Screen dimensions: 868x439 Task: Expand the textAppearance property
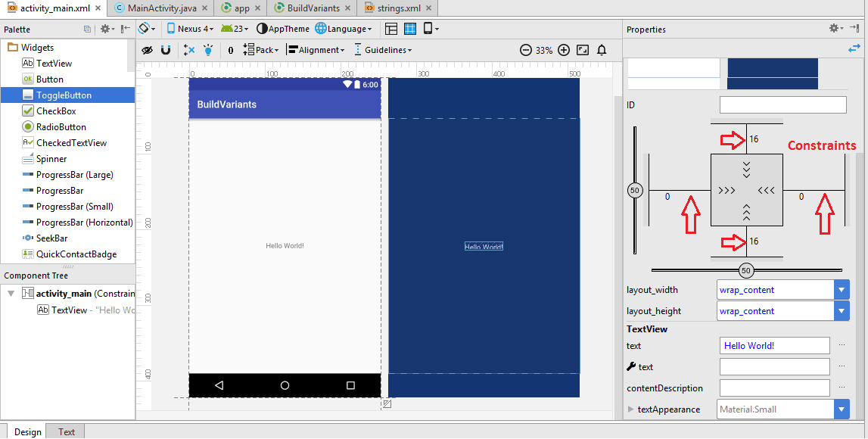tap(630, 409)
